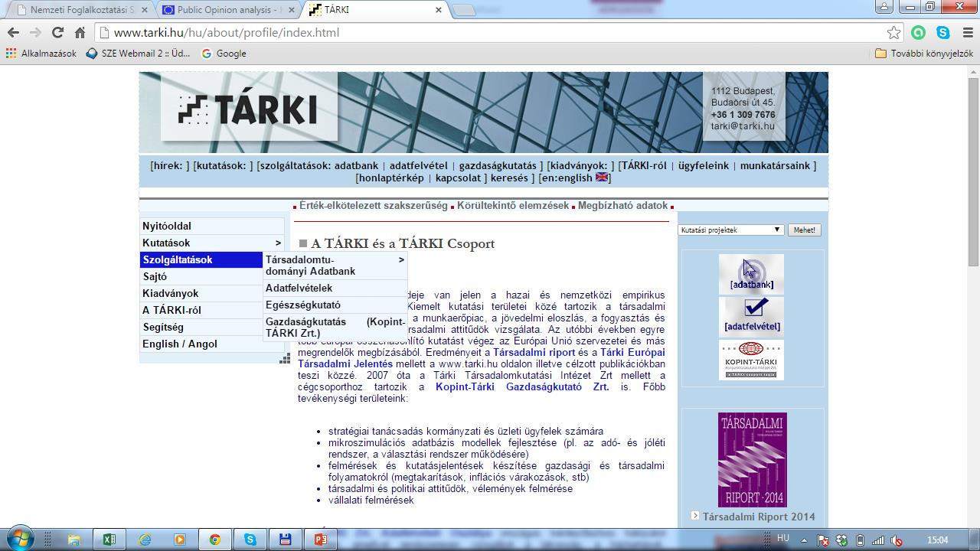Expand the Kutatások side menu item
The width and height of the screenshot is (980, 551).
point(211,243)
